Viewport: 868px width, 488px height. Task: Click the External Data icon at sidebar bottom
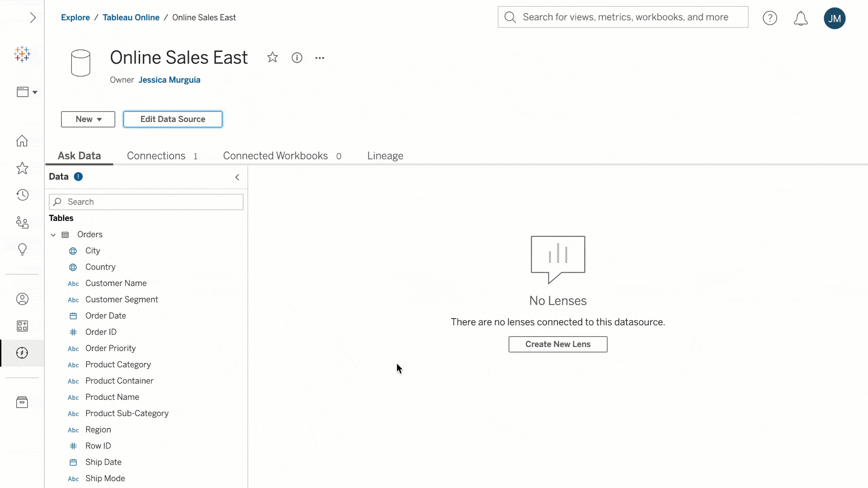point(22,402)
